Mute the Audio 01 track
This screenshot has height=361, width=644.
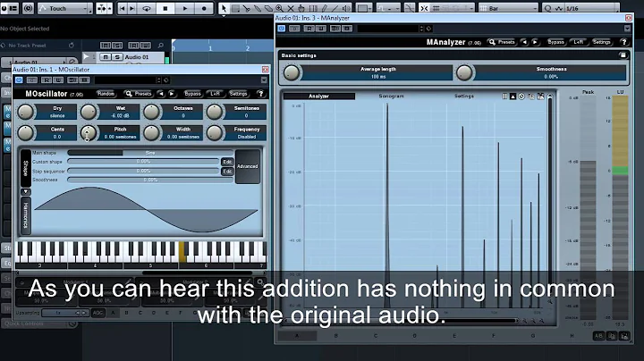(106, 57)
